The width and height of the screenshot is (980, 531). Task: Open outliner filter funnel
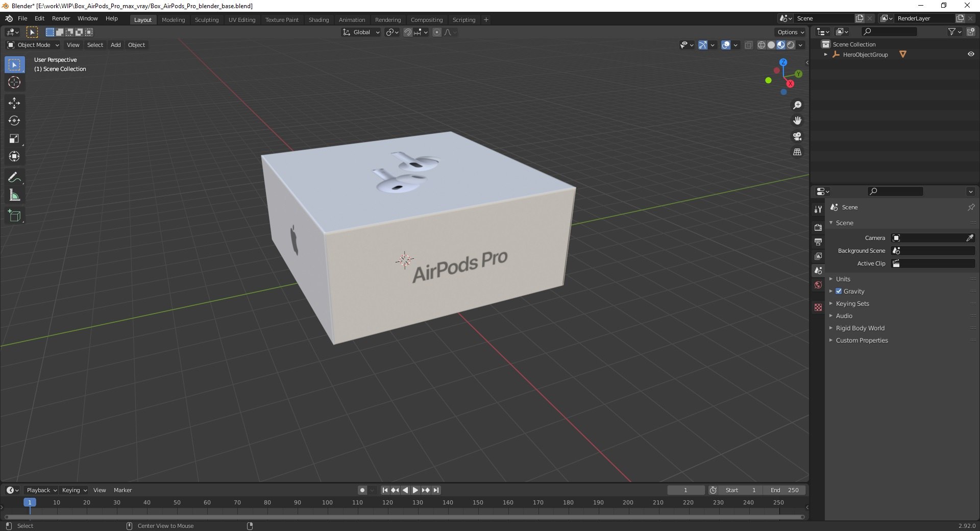952,32
